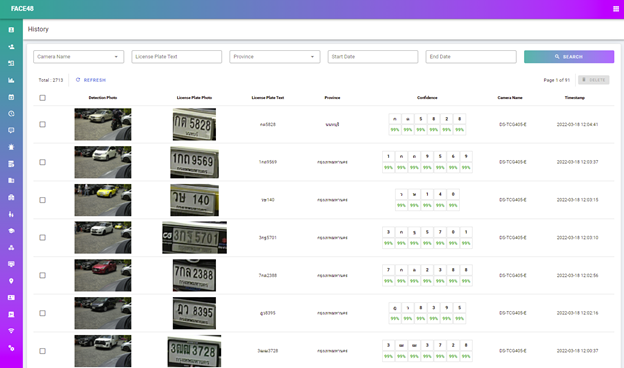Open the history clock icon in sidebar

11,114
